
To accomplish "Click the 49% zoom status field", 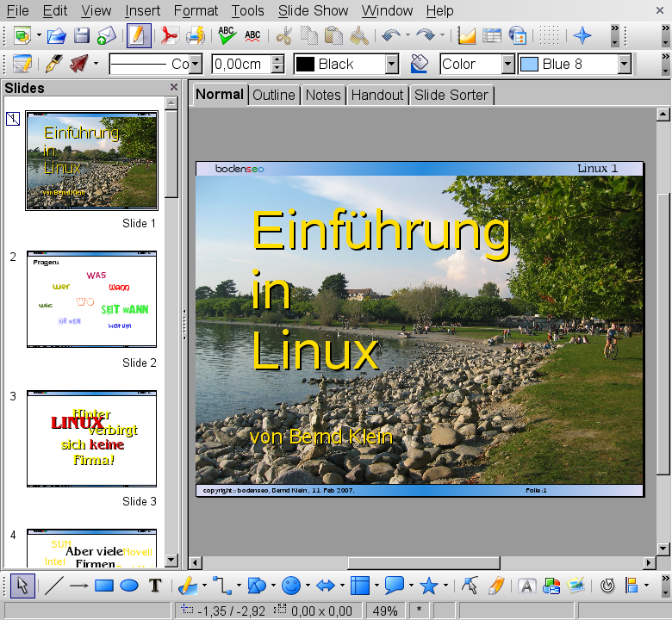I will [384, 611].
